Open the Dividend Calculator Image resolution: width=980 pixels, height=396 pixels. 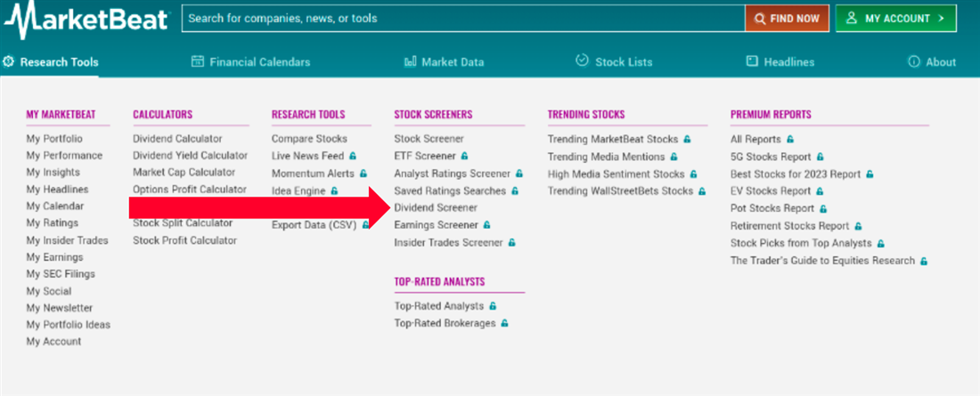tap(177, 139)
